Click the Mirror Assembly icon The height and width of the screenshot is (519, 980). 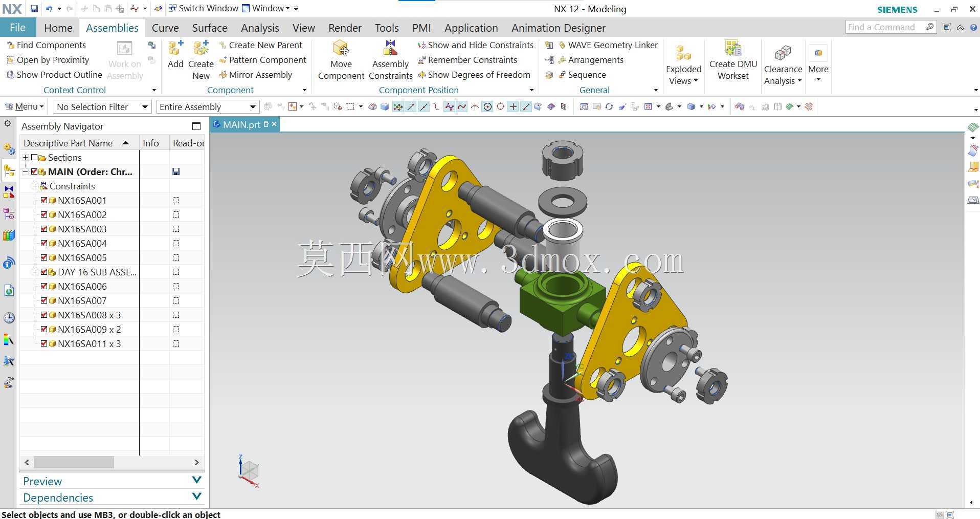tap(223, 75)
